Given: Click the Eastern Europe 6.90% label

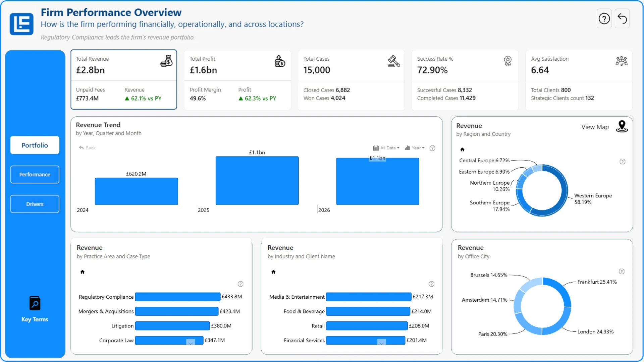Looking at the screenshot, I should coord(484,172).
